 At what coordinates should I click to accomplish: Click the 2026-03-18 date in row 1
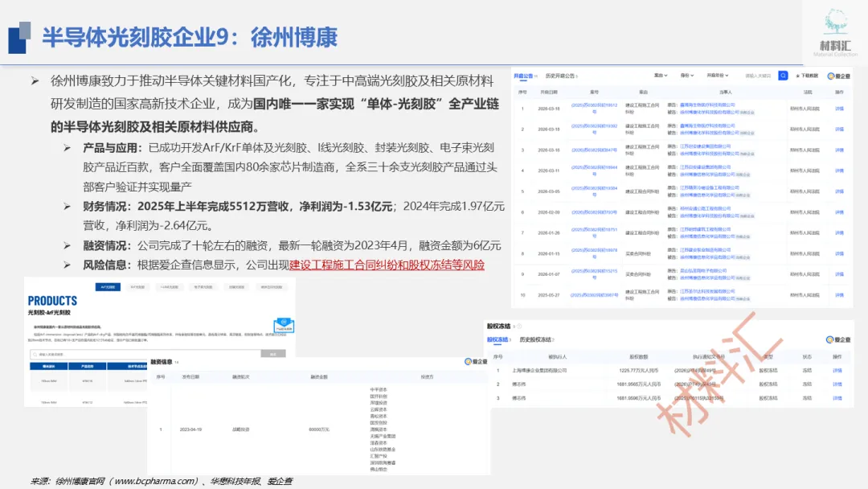tap(549, 109)
